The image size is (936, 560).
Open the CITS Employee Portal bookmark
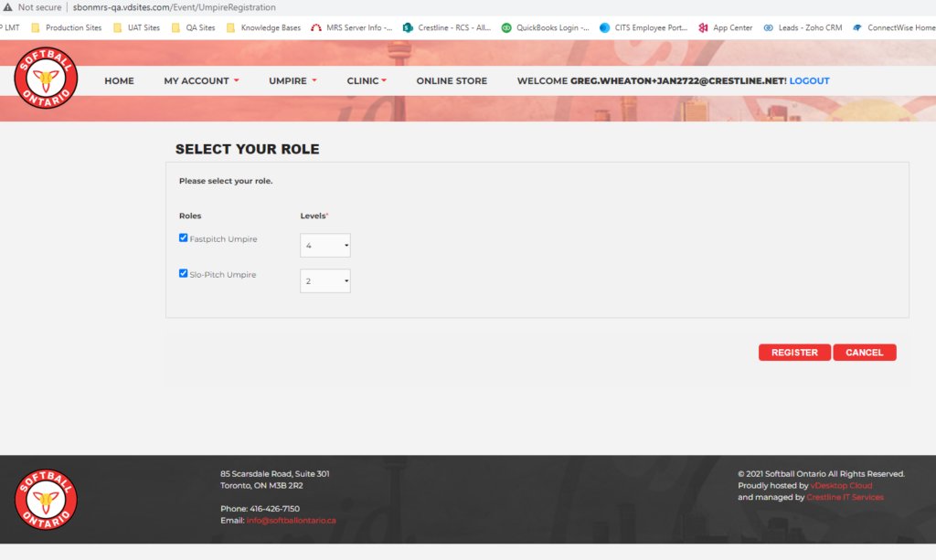click(643, 27)
